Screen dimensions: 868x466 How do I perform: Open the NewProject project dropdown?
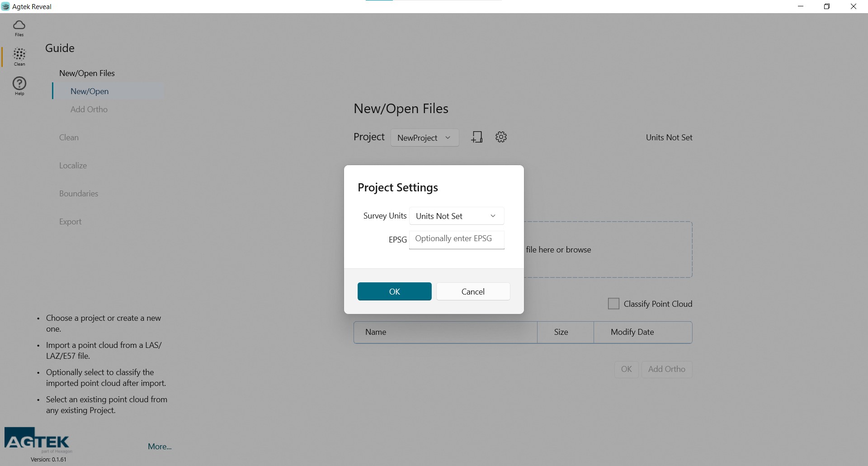tap(425, 138)
